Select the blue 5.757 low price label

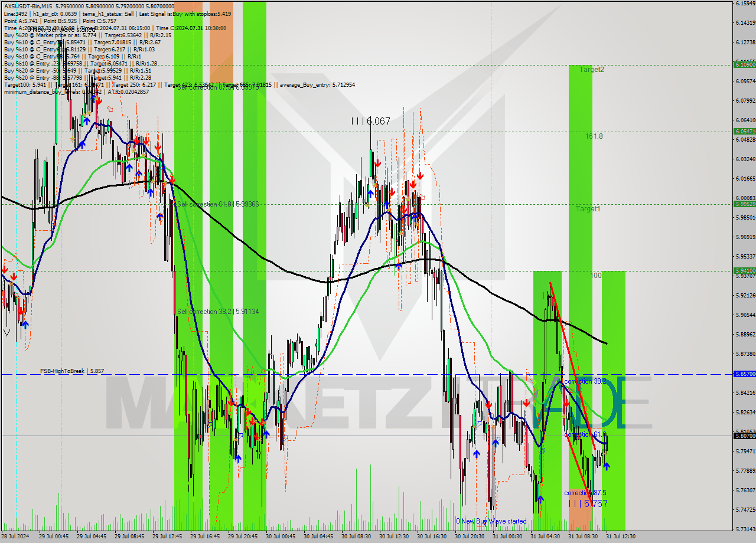[588, 503]
